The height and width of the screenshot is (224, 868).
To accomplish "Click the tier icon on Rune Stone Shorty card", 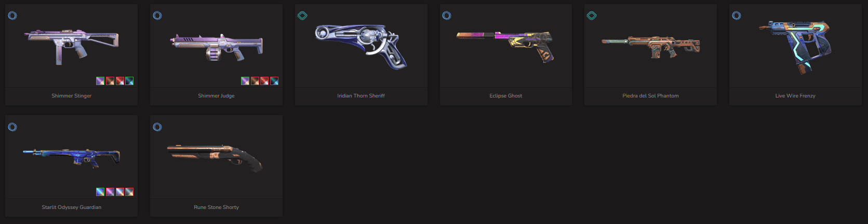I will pos(157,127).
